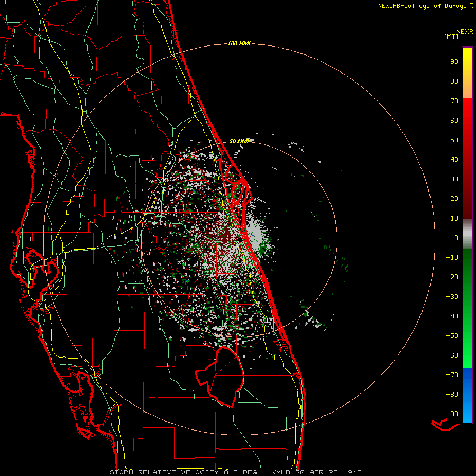Click the 50 value on velocity scale
476x476 pixels.
point(454,140)
